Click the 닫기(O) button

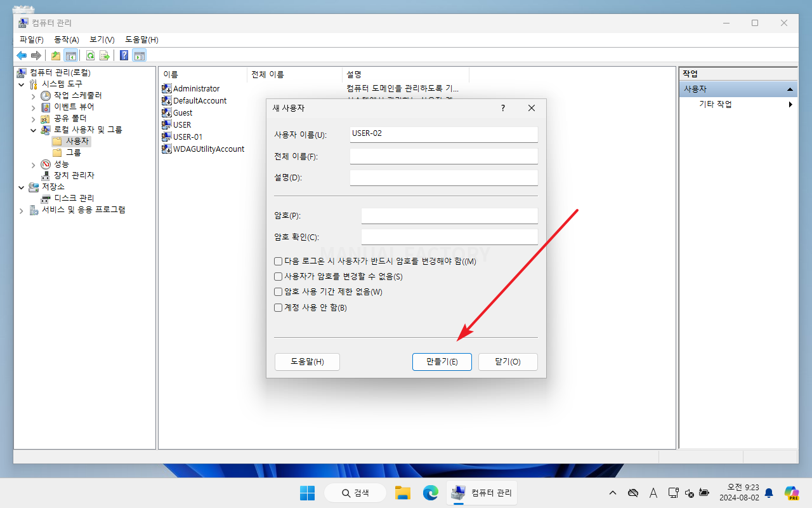(x=507, y=362)
